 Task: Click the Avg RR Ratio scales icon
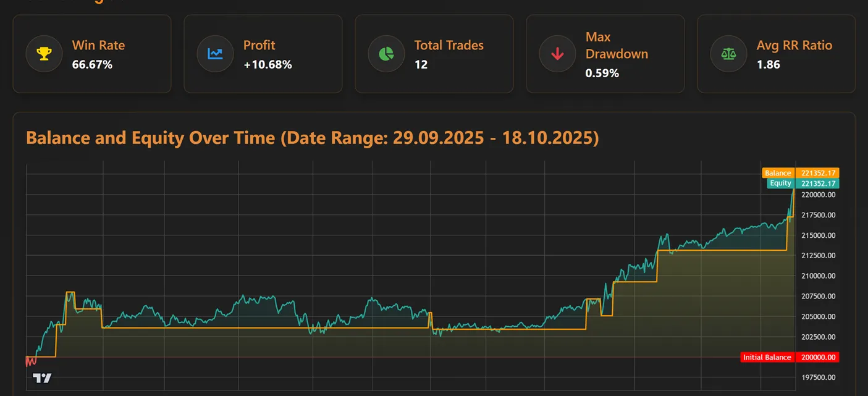728,54
